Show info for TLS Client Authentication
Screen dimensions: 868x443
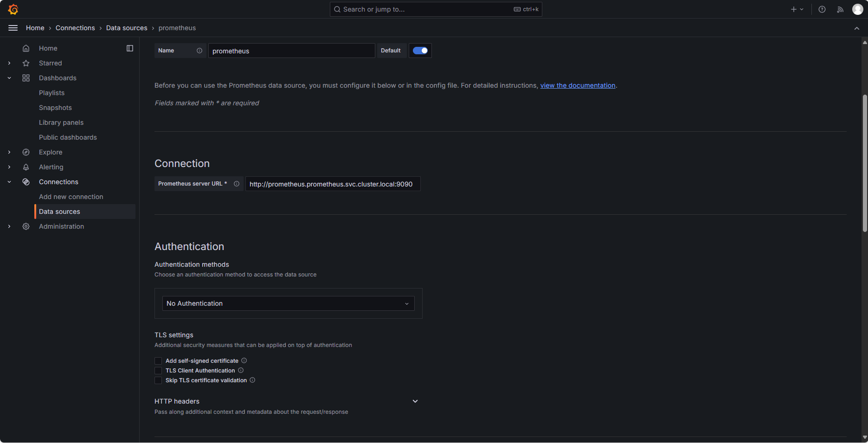241,370
